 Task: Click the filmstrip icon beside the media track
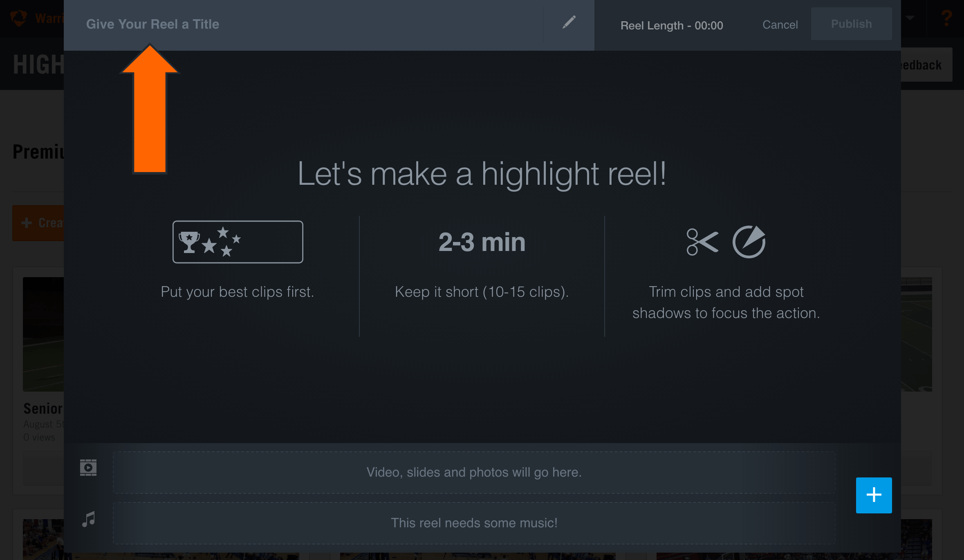click(x=87, y=467)
